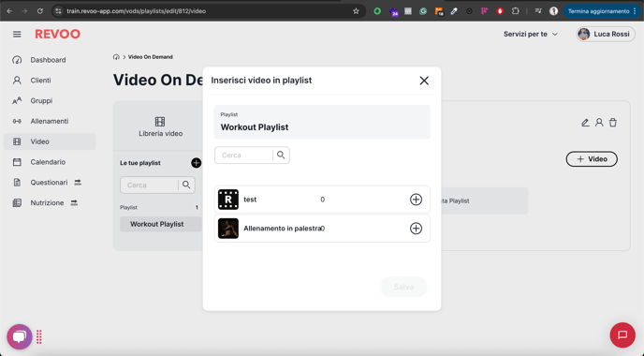Click the browser back arrow
The height and width of the screenshot is (356, 644).
pyautogui.click(x=9, y=11)
